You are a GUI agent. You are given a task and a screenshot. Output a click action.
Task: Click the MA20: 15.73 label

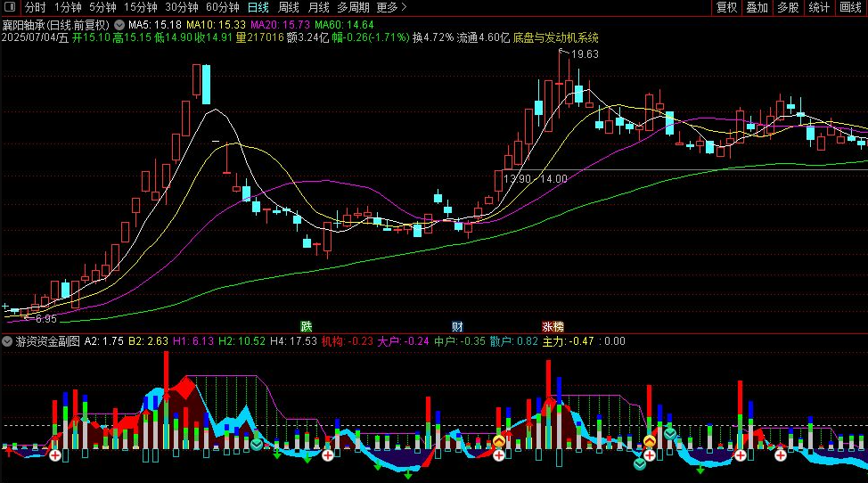coord(280,25)
